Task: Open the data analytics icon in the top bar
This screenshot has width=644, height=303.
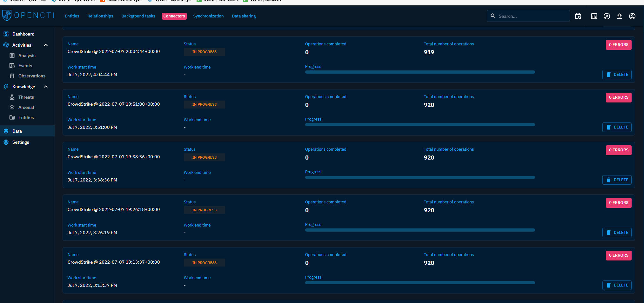Action: 594,16
